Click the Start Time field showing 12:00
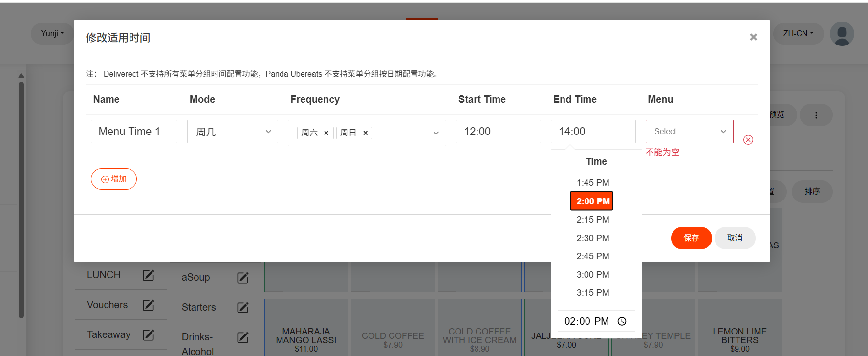Viewport: 868px width, 356px height. tap(498, 132)
